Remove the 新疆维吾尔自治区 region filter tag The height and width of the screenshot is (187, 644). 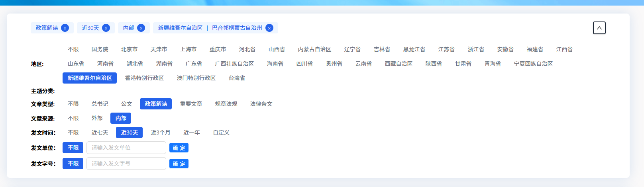click(269, 28)
